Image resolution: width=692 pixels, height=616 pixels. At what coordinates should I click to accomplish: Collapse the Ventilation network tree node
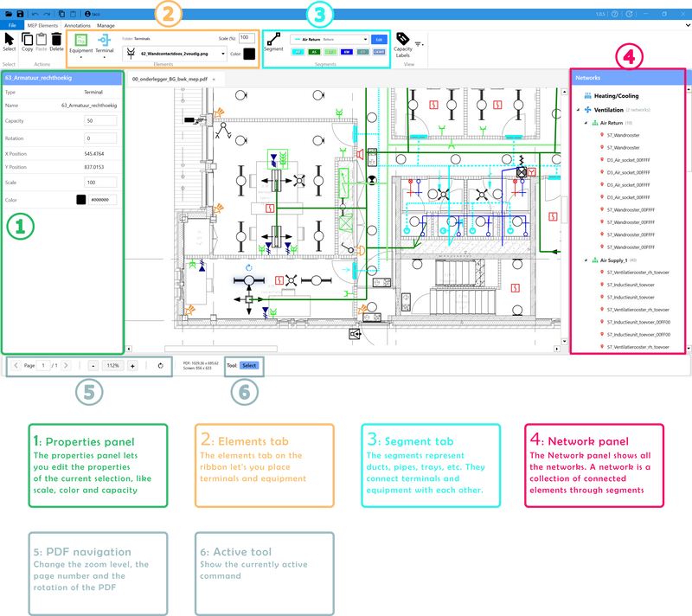coord(578,111)
